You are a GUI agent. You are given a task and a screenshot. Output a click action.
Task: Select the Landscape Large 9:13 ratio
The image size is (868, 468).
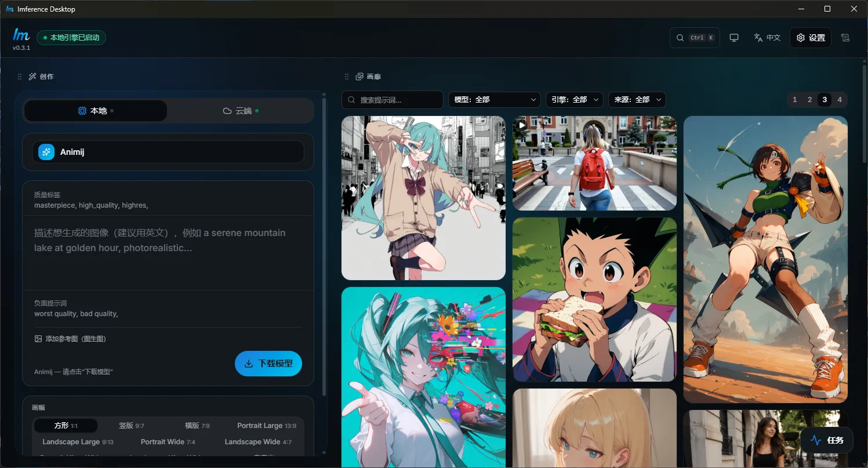(x=78, y=442)
